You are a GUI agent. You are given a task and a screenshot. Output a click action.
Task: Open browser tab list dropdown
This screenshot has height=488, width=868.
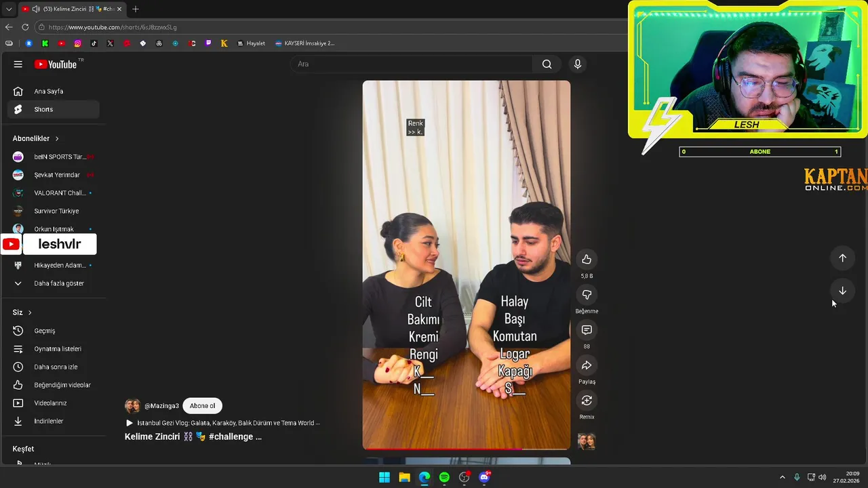click(x=9, y=9)
